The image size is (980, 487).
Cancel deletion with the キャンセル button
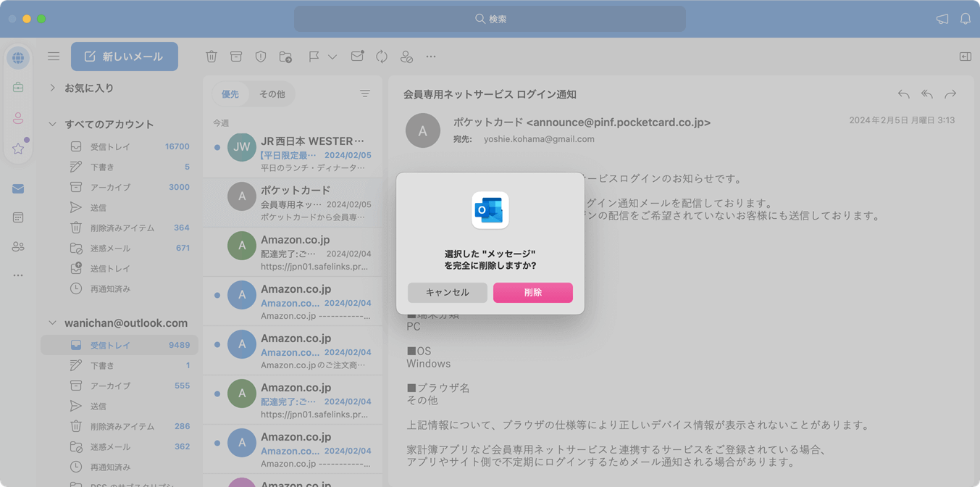[x=448, y=293]
